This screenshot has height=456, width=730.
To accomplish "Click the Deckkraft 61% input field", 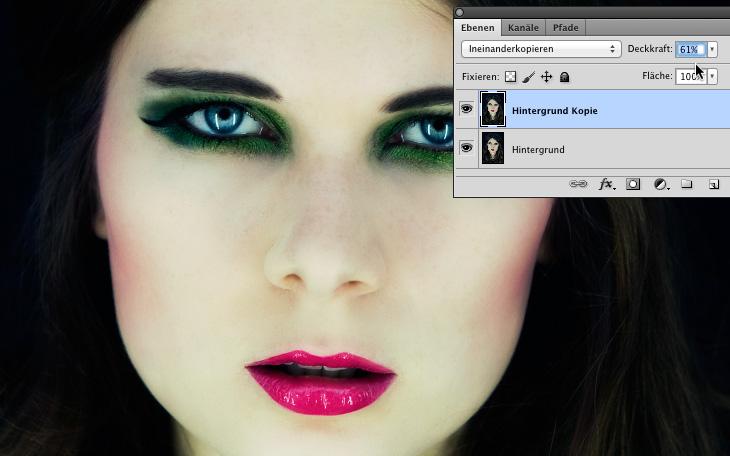I will (x=691, y=49).
